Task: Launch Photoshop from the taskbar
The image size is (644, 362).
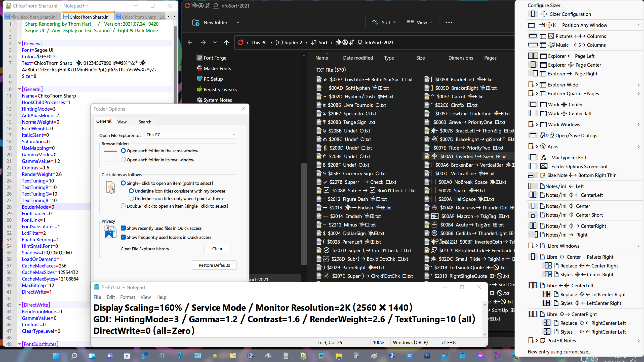Action: tap(427, 355)
